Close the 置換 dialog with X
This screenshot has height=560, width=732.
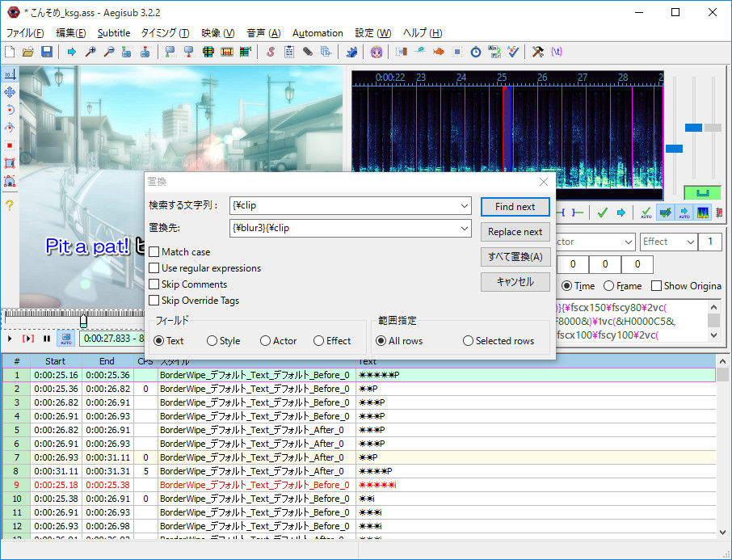(x=544, y=182)
